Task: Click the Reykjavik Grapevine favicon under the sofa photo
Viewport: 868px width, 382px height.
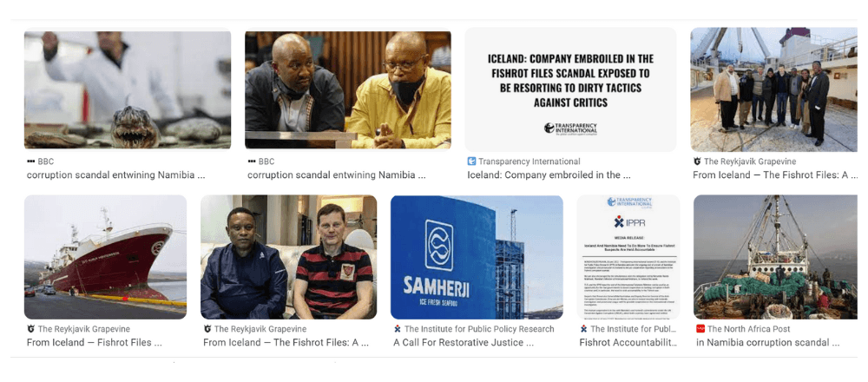Action: pyautogui.click(x=207, y=329)
